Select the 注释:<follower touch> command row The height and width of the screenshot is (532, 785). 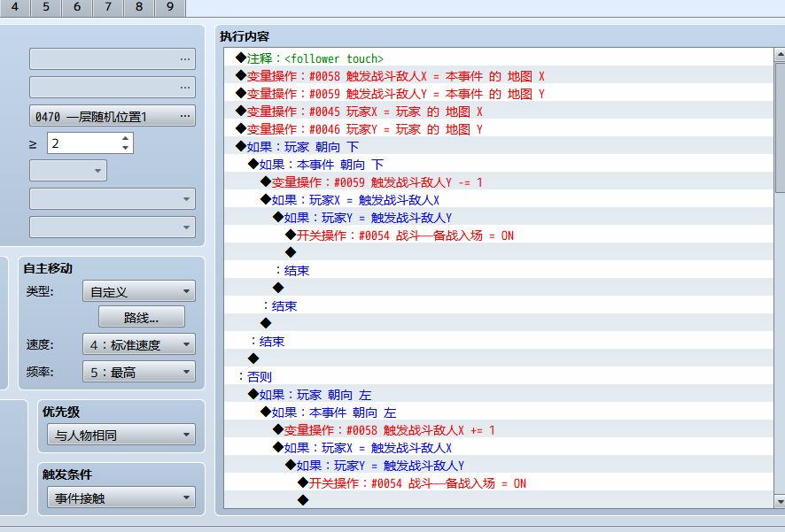[x=499, y=58]
